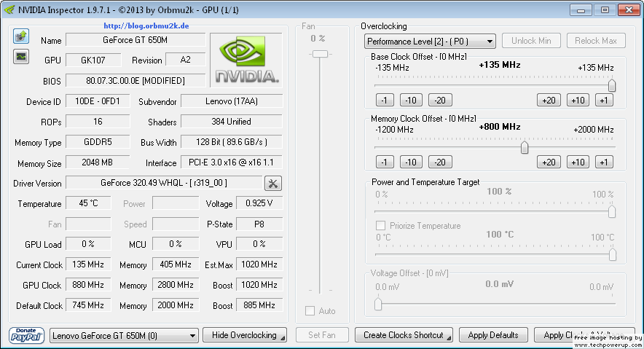Image resolution: width=644 pixels, height=349 pixels.
Task: Open driver profile settings wrench icon
Action: [x=273, y=183]
